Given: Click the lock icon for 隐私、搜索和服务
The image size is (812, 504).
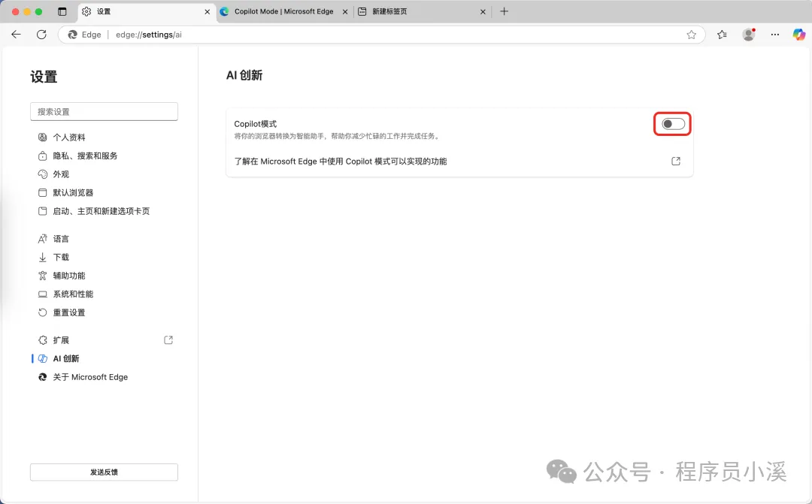Looking at the screenshot, I should 42,155.
